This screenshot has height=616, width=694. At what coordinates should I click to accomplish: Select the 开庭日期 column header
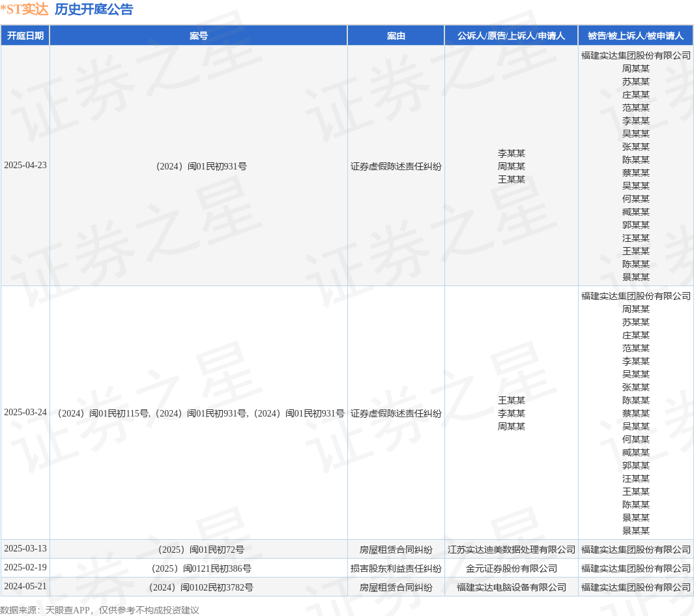[25, 36]
